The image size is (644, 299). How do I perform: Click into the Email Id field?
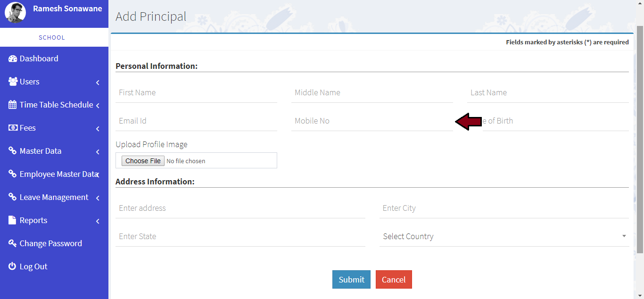pyautogui.click(x=196, y=121)
